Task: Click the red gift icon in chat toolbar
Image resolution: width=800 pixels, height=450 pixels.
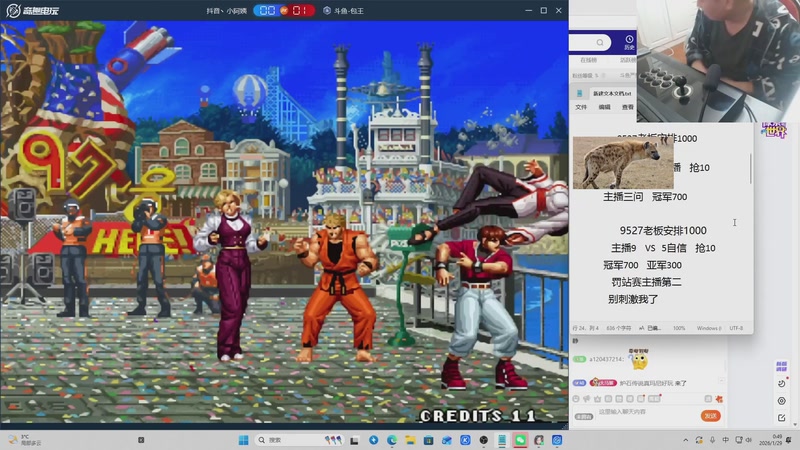Action: (x=719, y=399)
